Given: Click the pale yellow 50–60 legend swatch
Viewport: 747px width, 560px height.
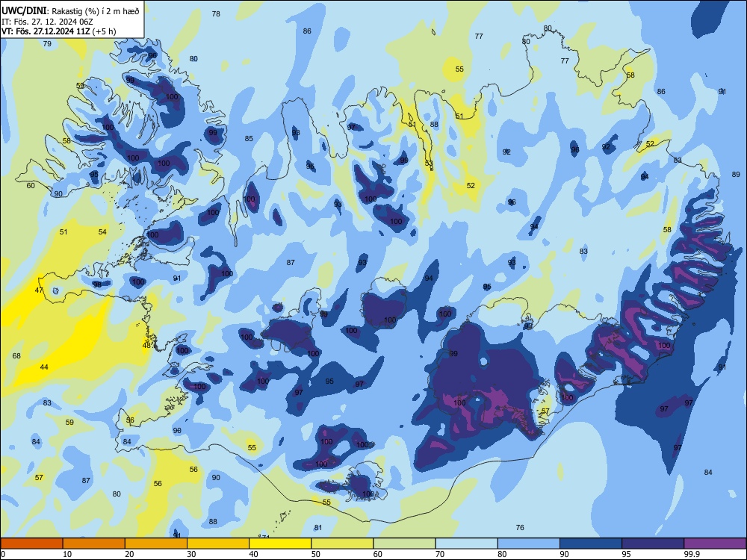Looking at the screenshot, I should tap(342, 544).
